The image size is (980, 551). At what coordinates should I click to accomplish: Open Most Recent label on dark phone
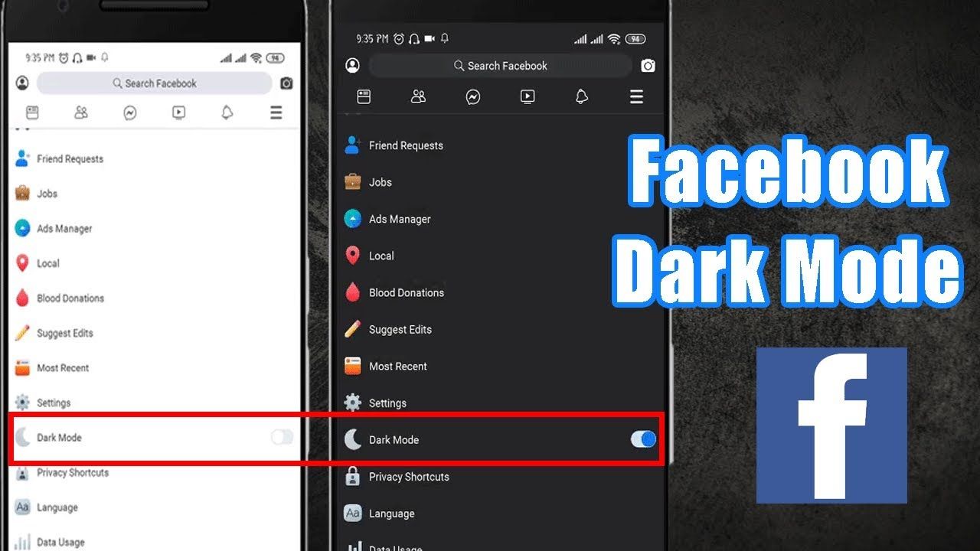coord(398,366)
